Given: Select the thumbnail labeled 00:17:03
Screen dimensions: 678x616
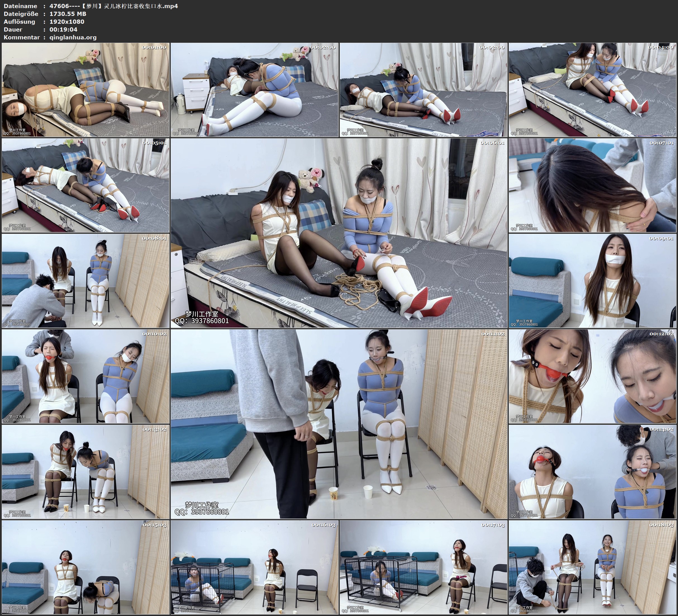Looking at the screenshot, I should pyautogui.click(x=424, y=567).
